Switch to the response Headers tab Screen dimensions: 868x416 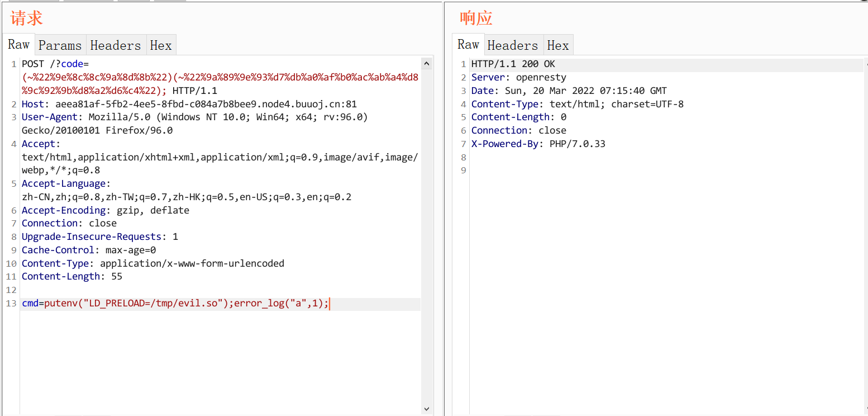click(x=513, y=45)
